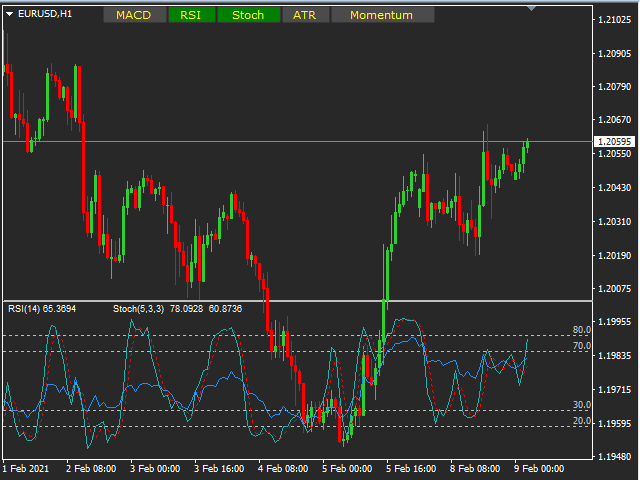The image size is (640, 480).
Task: Select the 1.19715 price scale value
Action: (614, 390)
